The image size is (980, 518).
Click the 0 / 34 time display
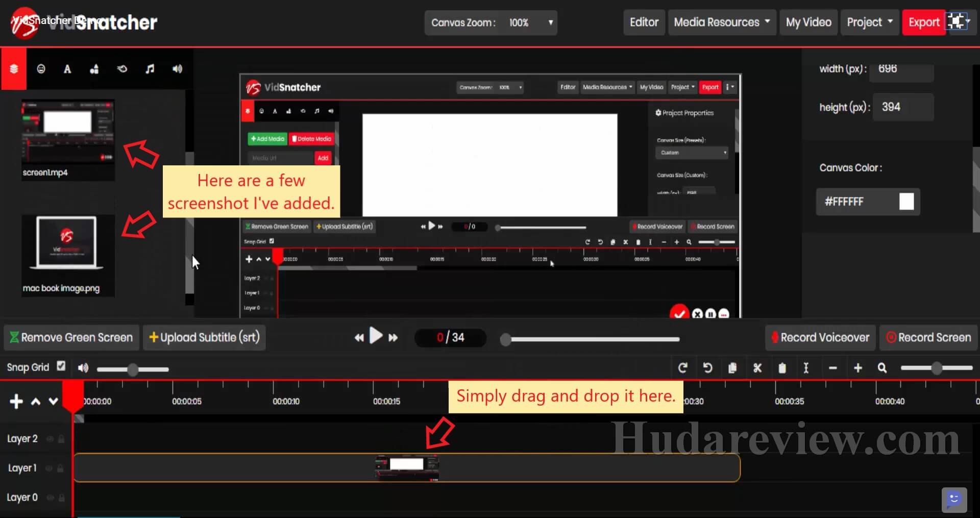tap(451, 337)
